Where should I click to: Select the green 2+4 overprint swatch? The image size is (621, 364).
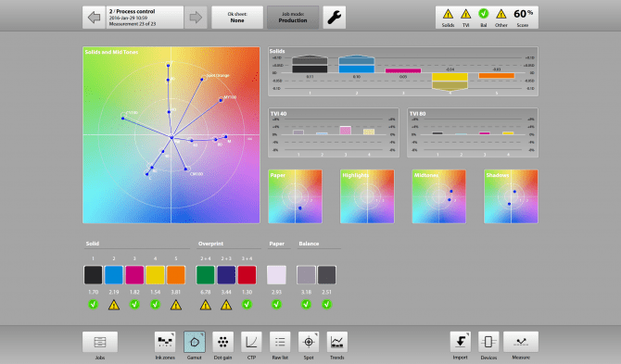[x=205, y=275]
